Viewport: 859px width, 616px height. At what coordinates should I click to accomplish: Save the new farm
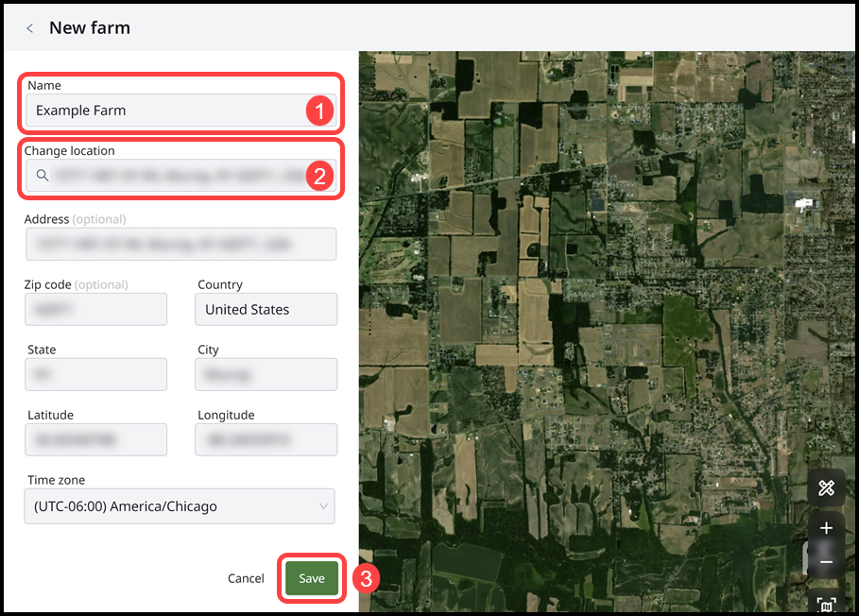311,578
